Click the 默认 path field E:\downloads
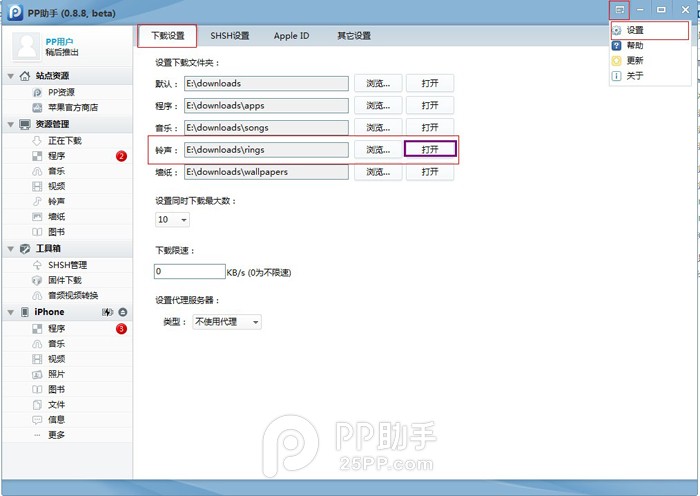Image resolution: width=700 pixels, height=496 pixels. click(x=267, y=83)
